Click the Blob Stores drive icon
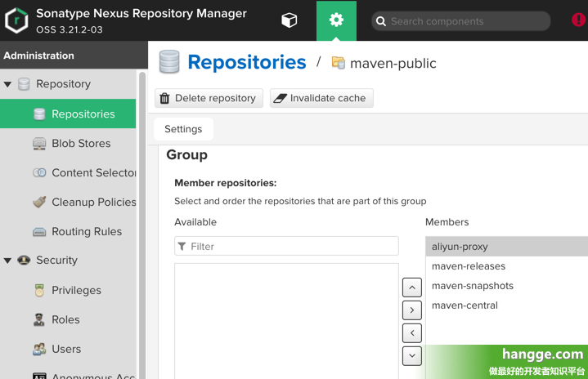Viewport: 588px width, 379px height. click(39, 144)
